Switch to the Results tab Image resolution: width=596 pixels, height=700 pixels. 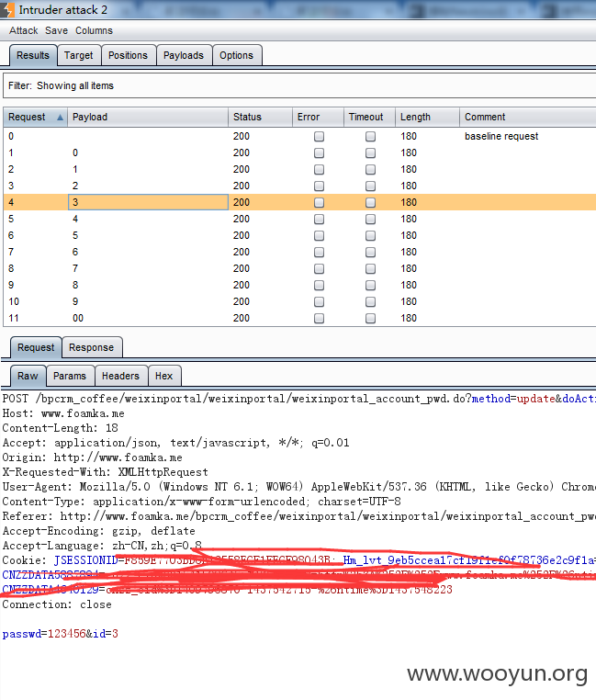tap(33, 55)
